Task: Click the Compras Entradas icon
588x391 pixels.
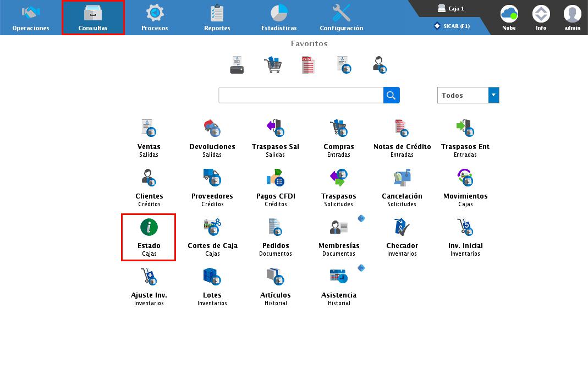Action: [338, 128]
